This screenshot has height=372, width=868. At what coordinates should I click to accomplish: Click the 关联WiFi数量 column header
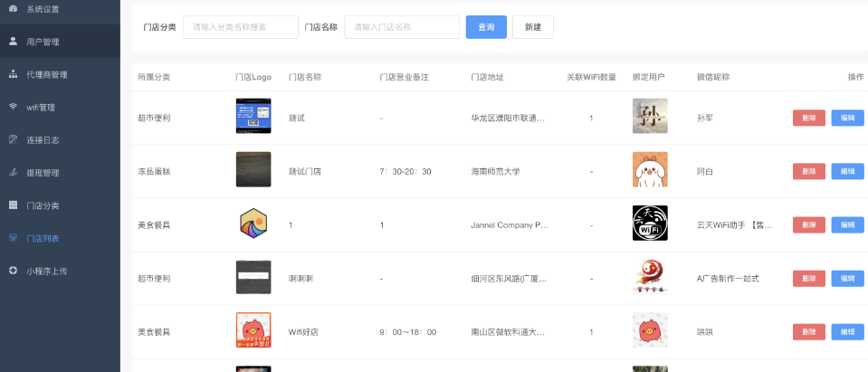pos(591,77)
